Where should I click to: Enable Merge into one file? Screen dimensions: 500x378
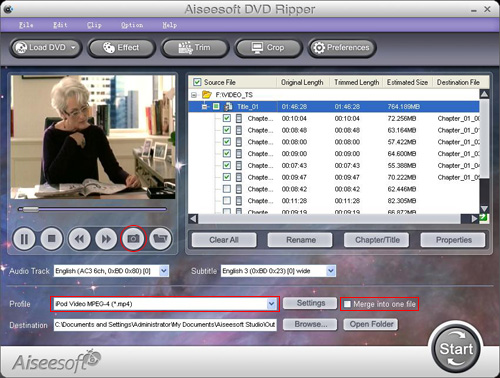pyautogui.click(x=347, y=304)
